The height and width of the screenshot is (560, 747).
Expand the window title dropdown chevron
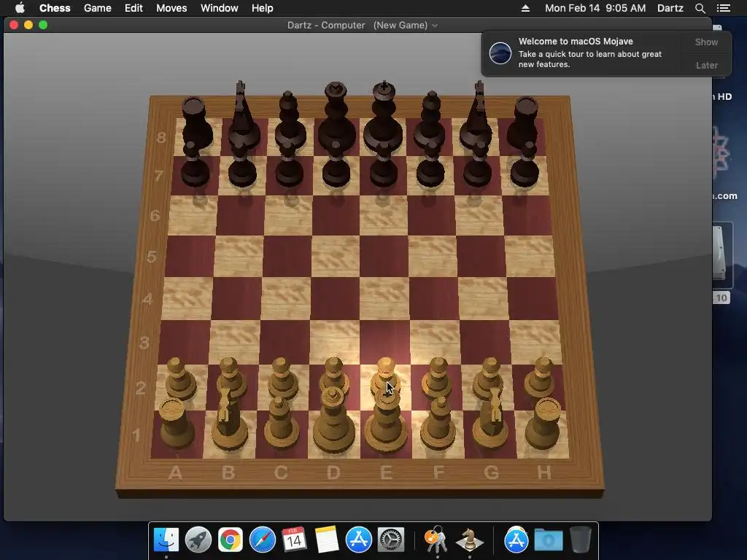tap(435, 26)
